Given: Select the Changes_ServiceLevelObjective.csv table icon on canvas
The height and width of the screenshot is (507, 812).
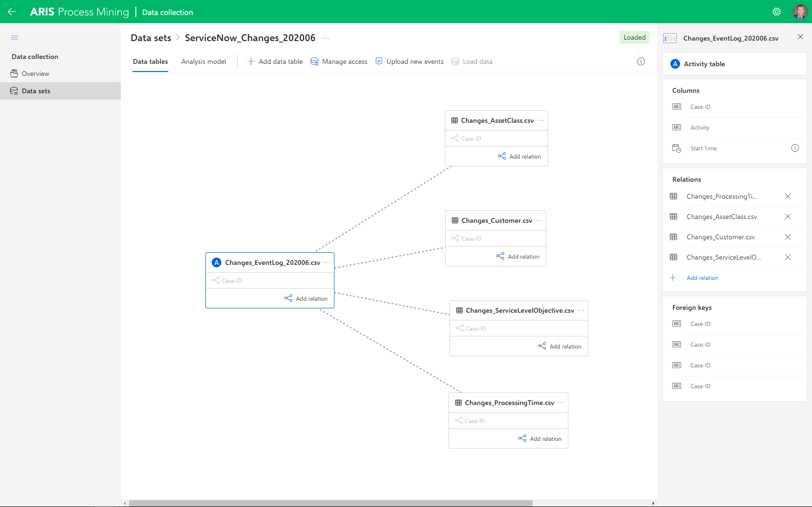Looking at the screenshot, I should click(x=459, y=310).
